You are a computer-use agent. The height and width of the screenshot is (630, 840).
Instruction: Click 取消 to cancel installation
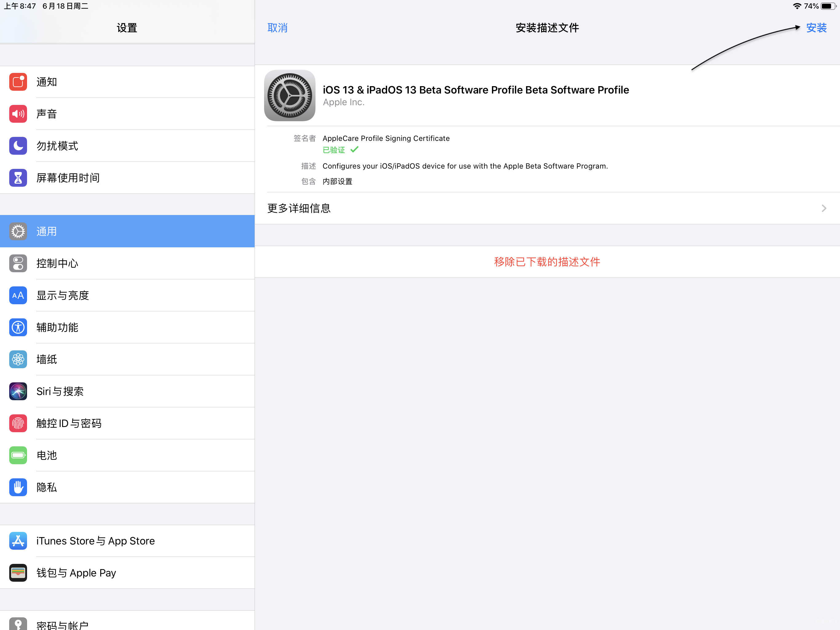278,28
